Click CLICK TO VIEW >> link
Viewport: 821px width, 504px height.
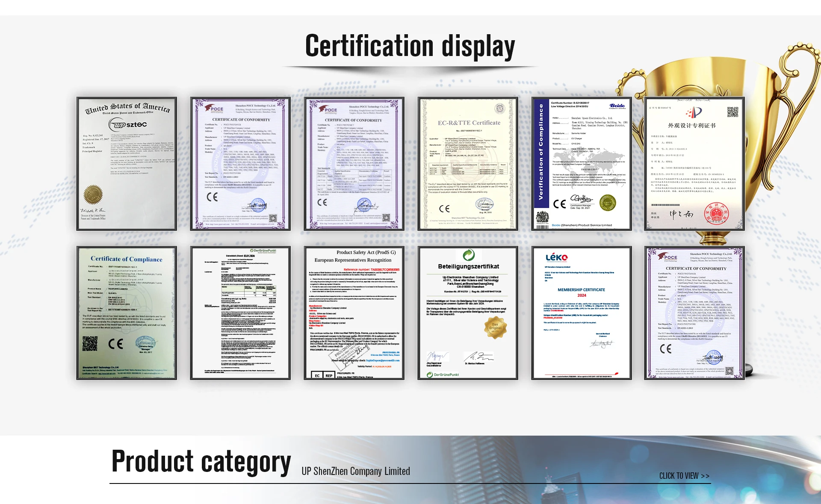pos(684,476)
